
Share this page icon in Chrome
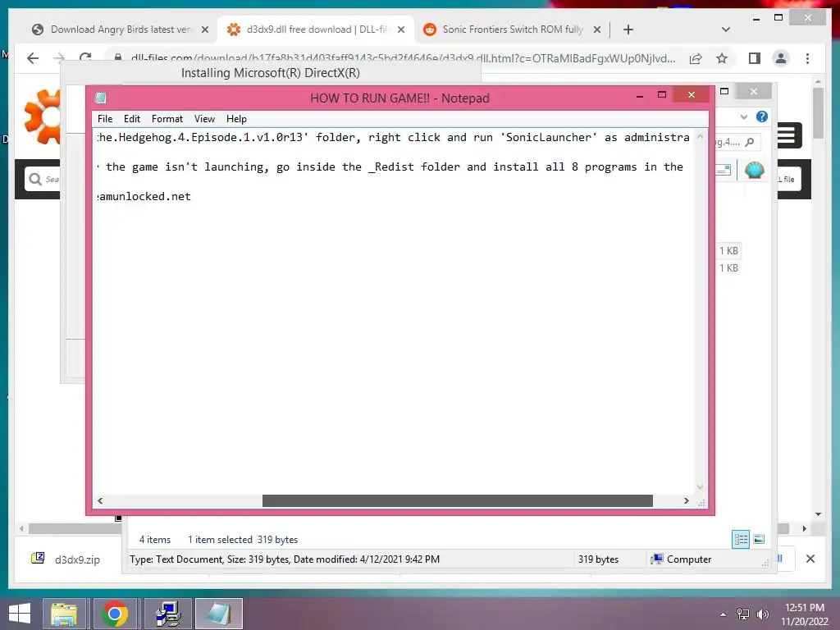(x=696, y=58)
